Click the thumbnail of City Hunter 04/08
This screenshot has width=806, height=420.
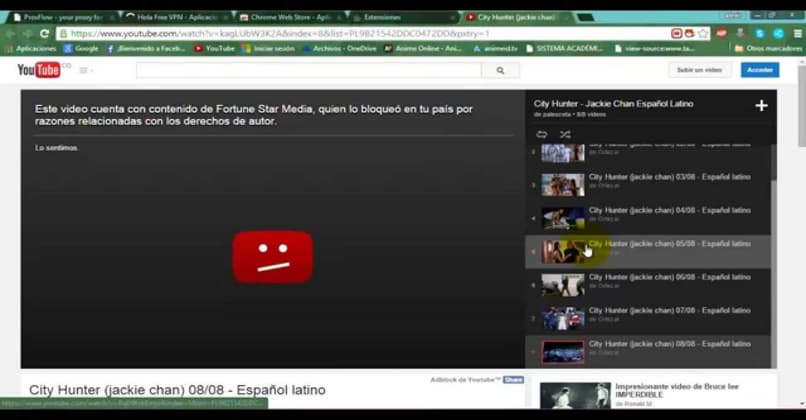point(563,218)
